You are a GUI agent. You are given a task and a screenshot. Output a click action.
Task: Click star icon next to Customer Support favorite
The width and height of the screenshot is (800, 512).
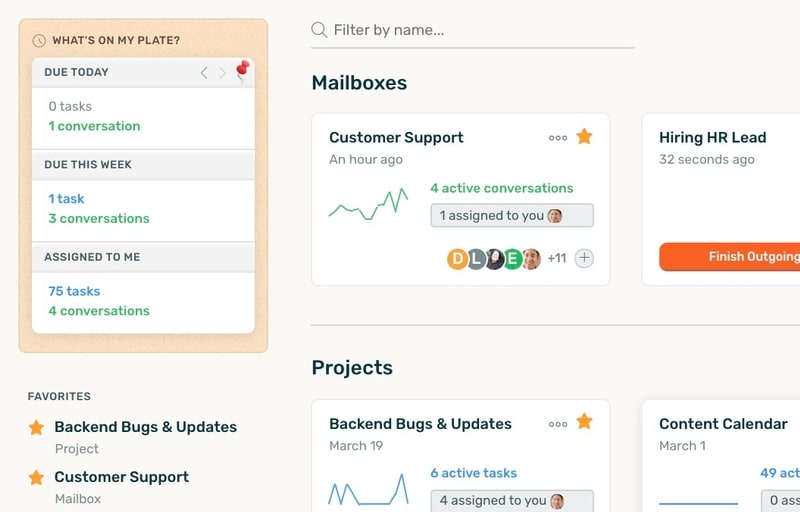click(x=36, y=477)
